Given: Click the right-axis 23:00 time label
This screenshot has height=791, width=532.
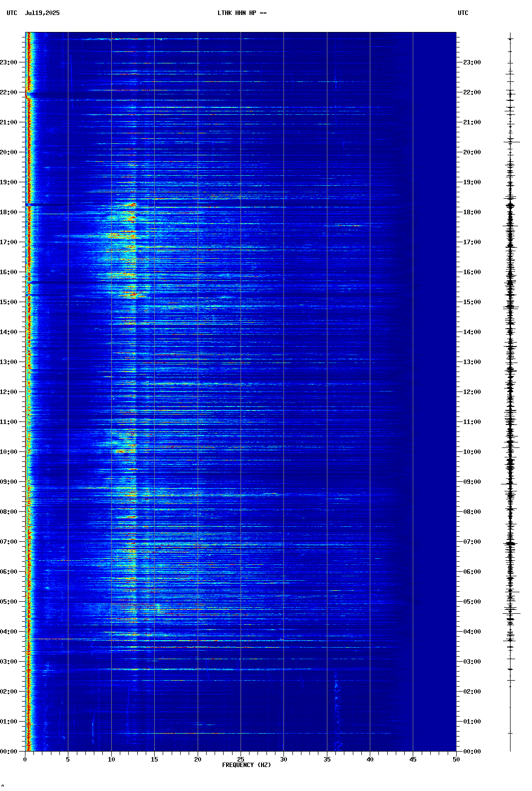Looking at the screenshot, I should tap(472, 62).
